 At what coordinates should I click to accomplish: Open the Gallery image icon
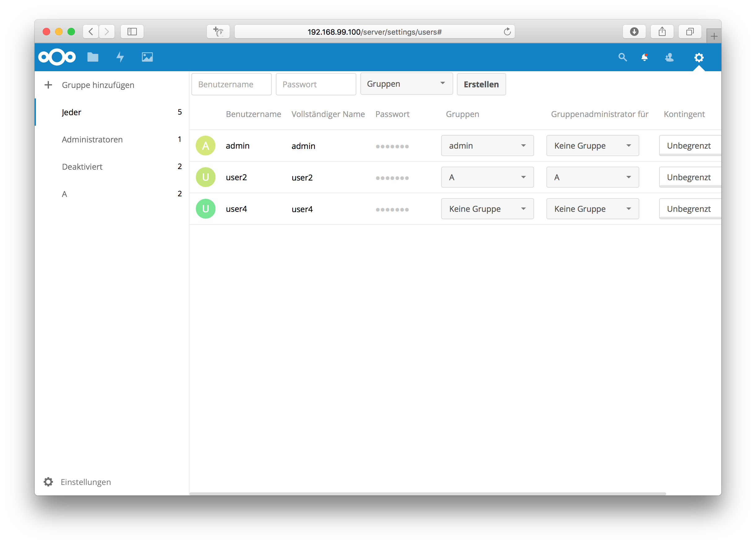[147, 57]
